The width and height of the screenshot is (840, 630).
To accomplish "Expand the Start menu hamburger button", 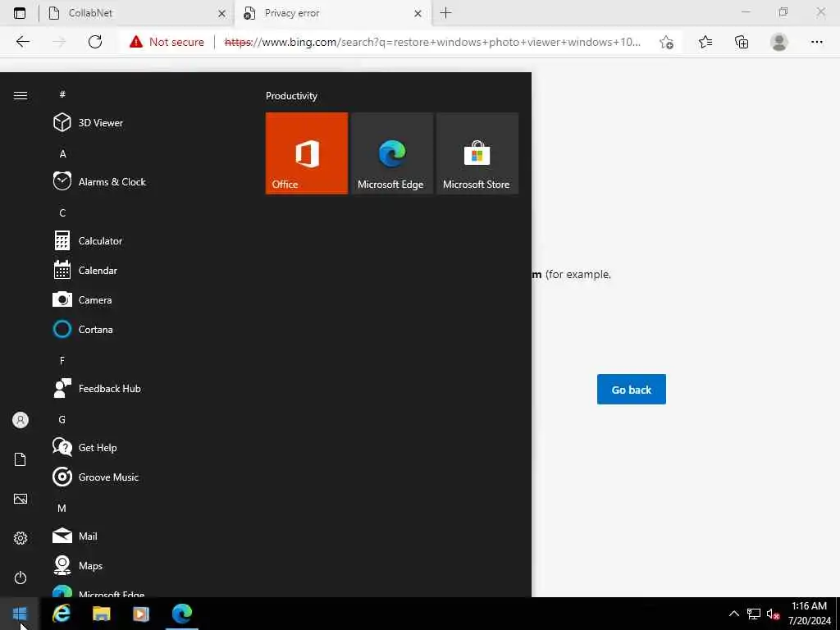I will point(21,95).
